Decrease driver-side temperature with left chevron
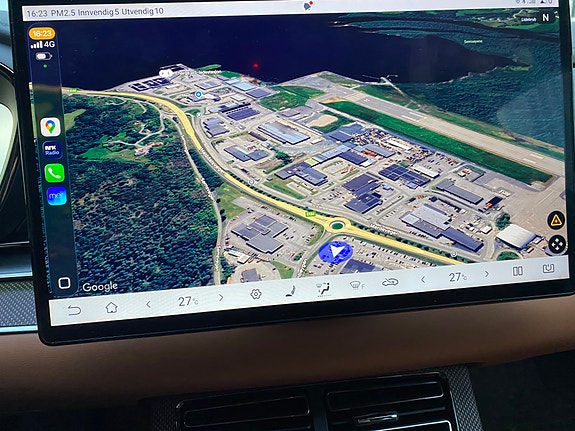The image size is (575, 431). point(149,304)
